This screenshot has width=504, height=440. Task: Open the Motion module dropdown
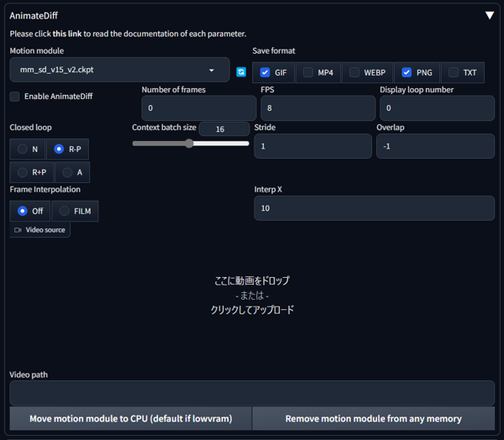(x=119, y=70)
